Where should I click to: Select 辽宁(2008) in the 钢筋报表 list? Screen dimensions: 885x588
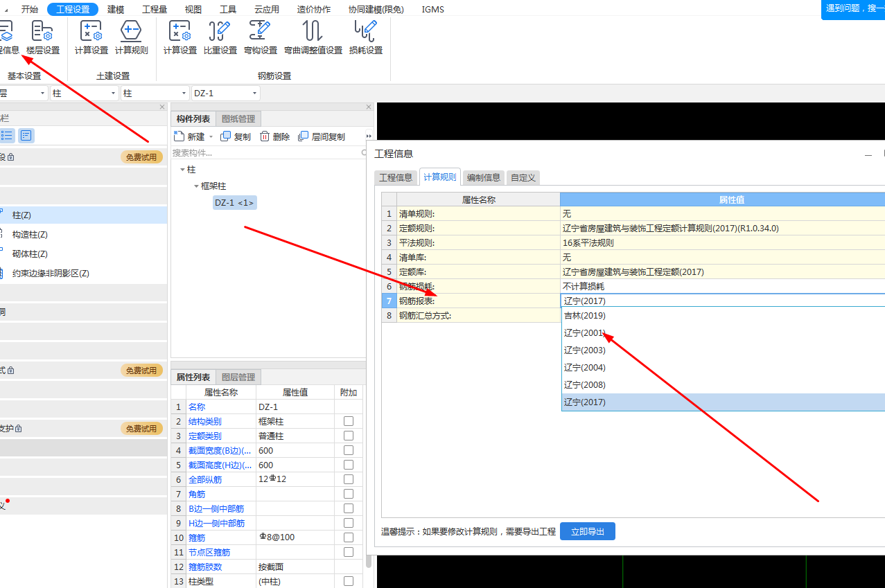[x=723, y=384]
